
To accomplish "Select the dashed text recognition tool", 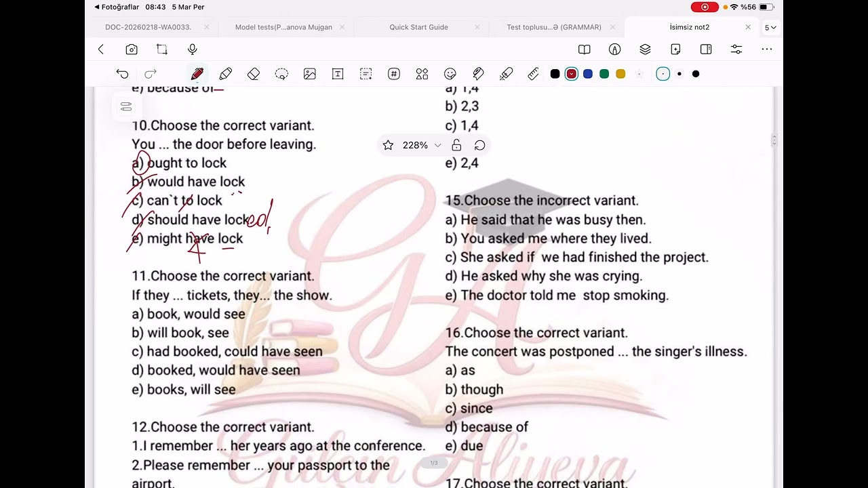I will click(x=366, y=74).
